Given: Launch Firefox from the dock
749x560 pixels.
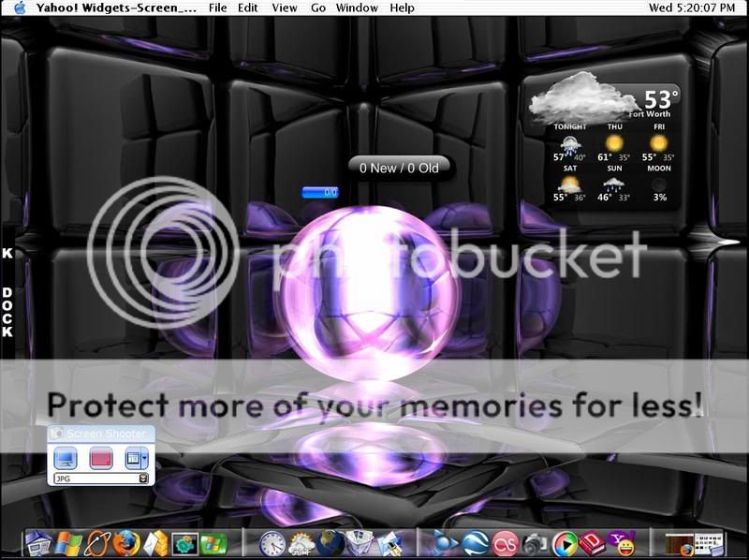Looking at the screenshot, I should (125, 543).
